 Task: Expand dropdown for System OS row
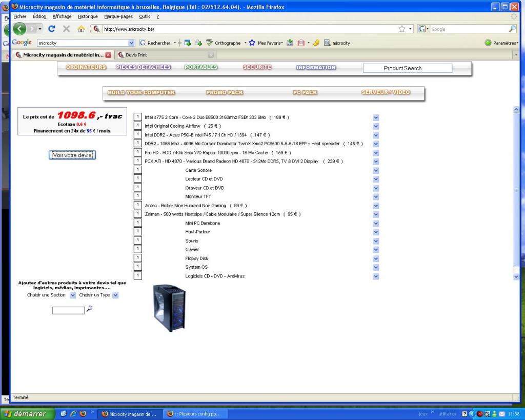coord(376,268)
